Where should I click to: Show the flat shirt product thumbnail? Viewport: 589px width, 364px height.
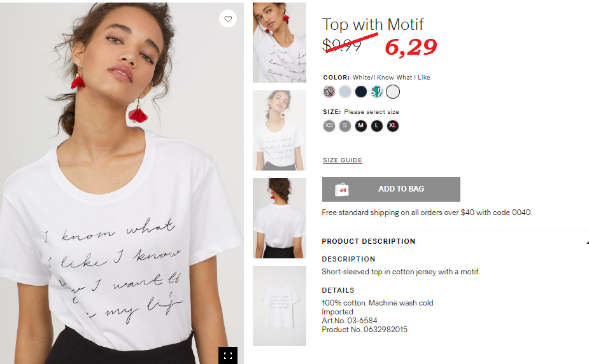[280, 306]
